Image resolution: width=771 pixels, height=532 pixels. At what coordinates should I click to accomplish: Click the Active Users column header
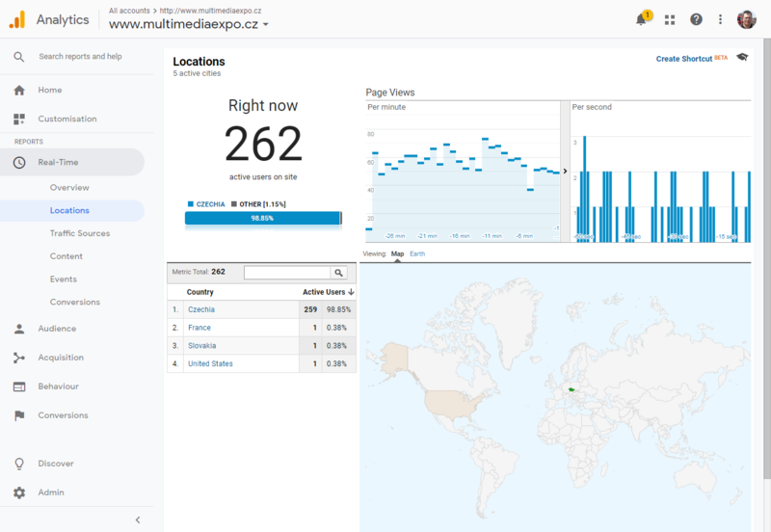(324, 292)
